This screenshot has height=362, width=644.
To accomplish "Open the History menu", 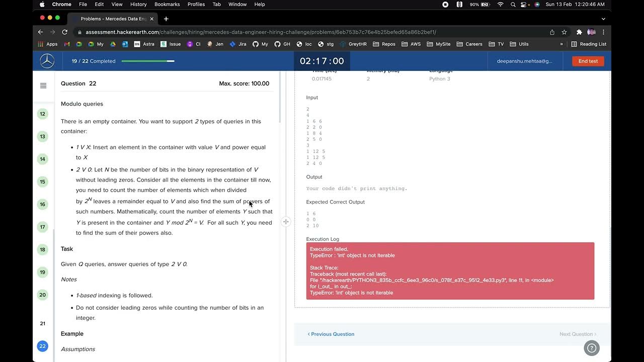I will (138, 4).
